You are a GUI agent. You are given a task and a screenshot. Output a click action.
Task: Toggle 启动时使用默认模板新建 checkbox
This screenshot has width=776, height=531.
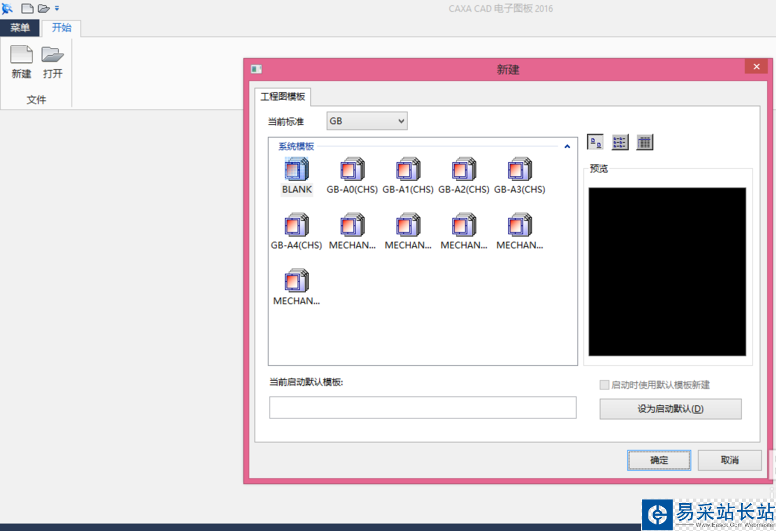pos(604,385)
